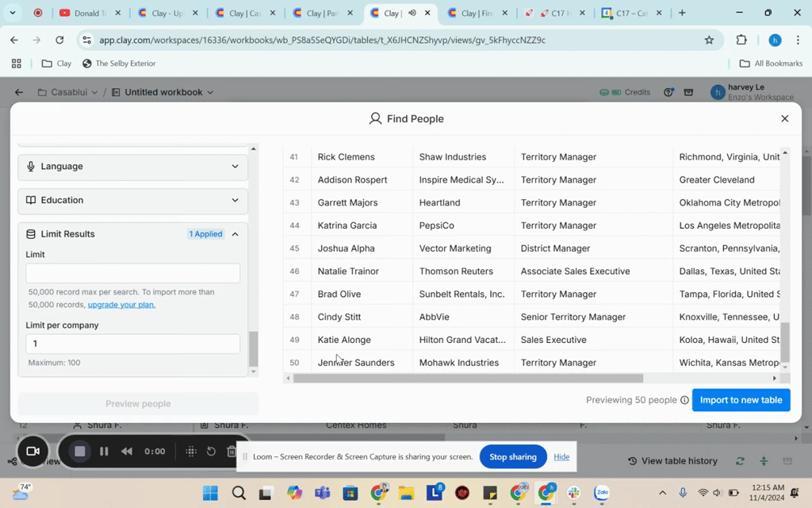The width and height of the screenshot is (812, 508).
Task: Mute the active Clay tab audio icon
Action: click(x=412, y=13)
